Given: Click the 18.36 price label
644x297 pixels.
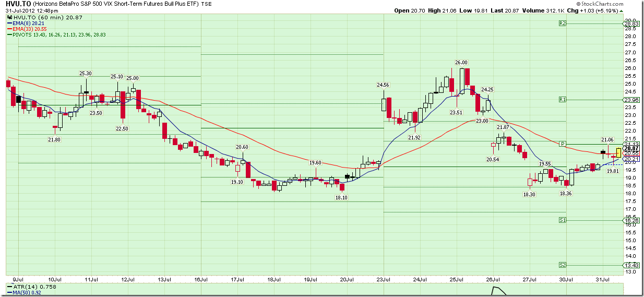Looking at the screenshot, I should [566, 193].
